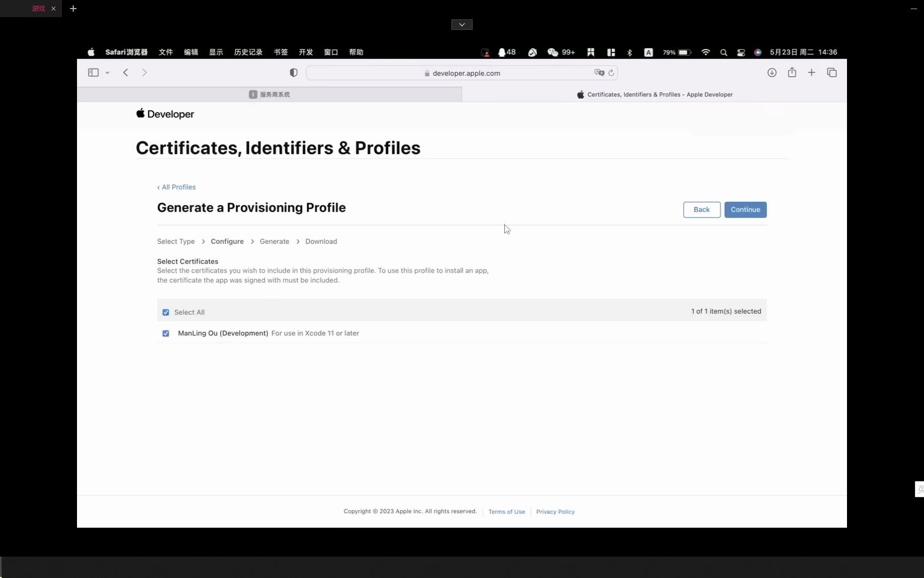Open Terms of Use link
Screen dimensions: 924x578
(506, 512)
